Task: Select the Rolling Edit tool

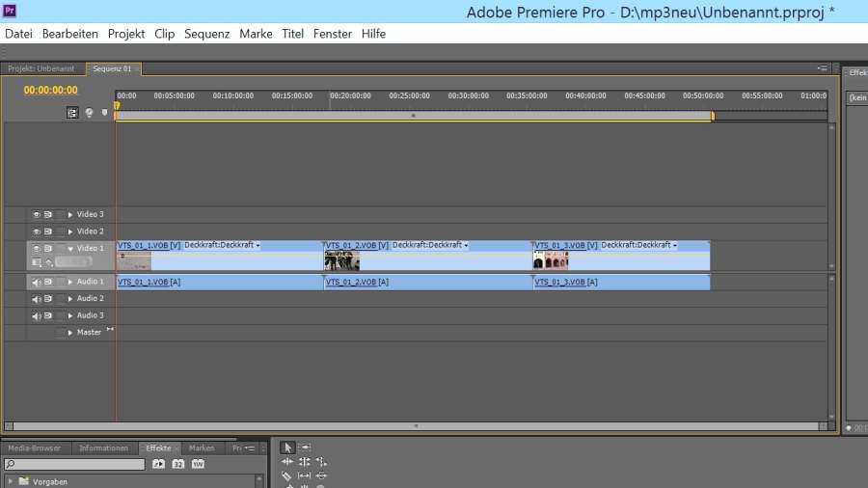Action: [x=305, y=461]
